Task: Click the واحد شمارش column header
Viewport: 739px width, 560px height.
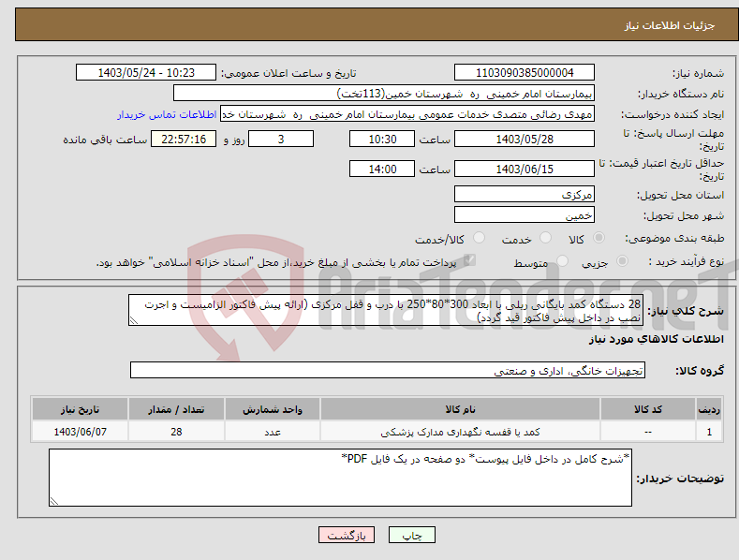Action: (x=273, y=409)
